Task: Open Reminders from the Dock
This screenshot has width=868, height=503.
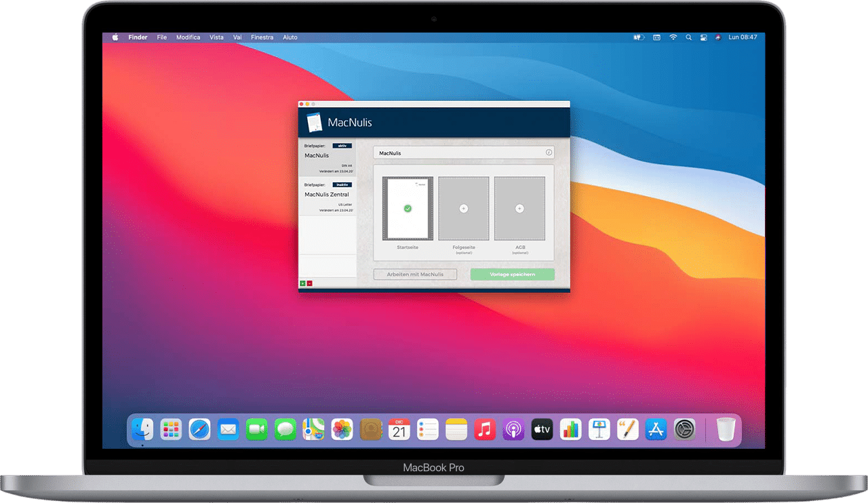Action: pos(428,429)
